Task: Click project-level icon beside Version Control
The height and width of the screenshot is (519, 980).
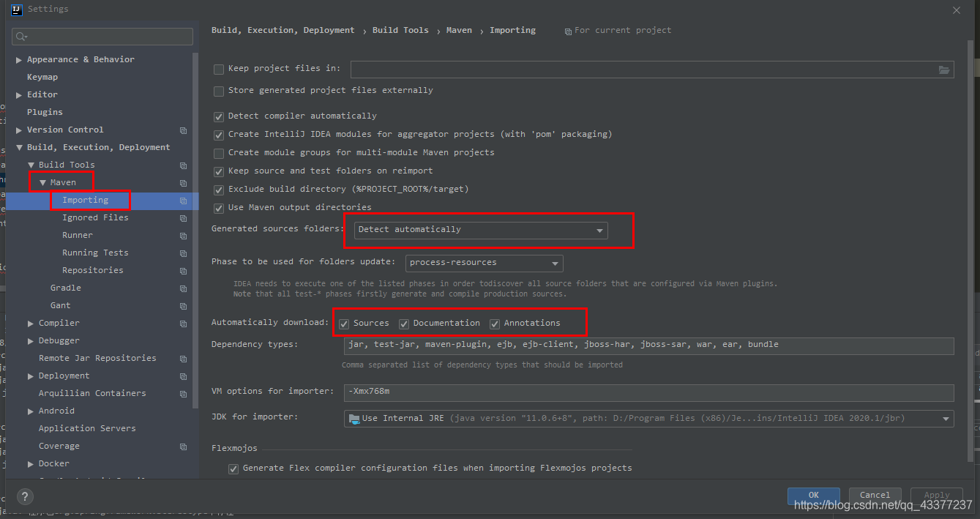Action: 183,130
